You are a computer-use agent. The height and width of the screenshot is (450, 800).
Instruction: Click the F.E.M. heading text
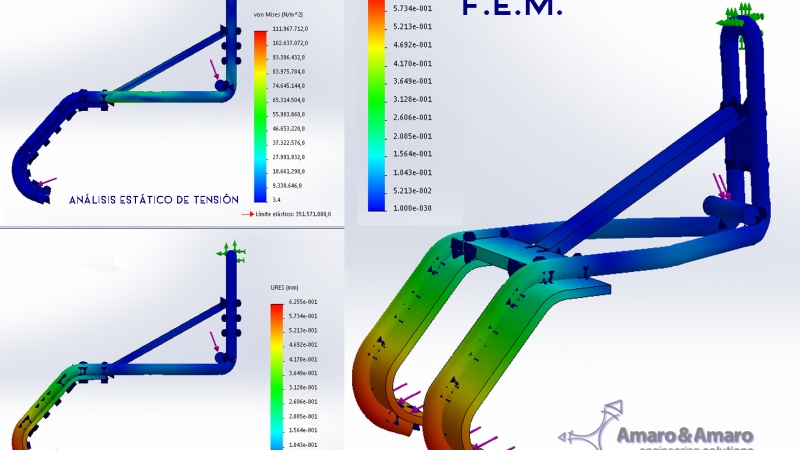[512, 11]
